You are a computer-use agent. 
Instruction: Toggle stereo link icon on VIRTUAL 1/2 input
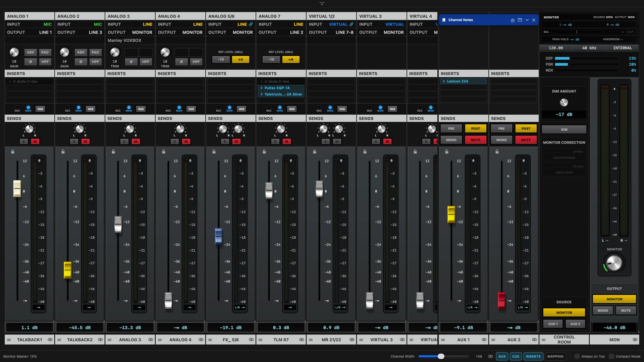click(x=352, y=24)
